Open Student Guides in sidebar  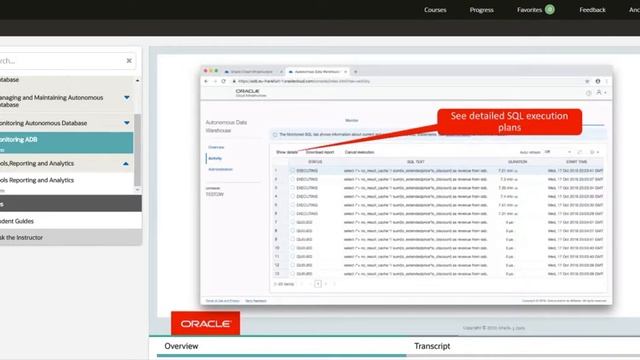point(71,221)
